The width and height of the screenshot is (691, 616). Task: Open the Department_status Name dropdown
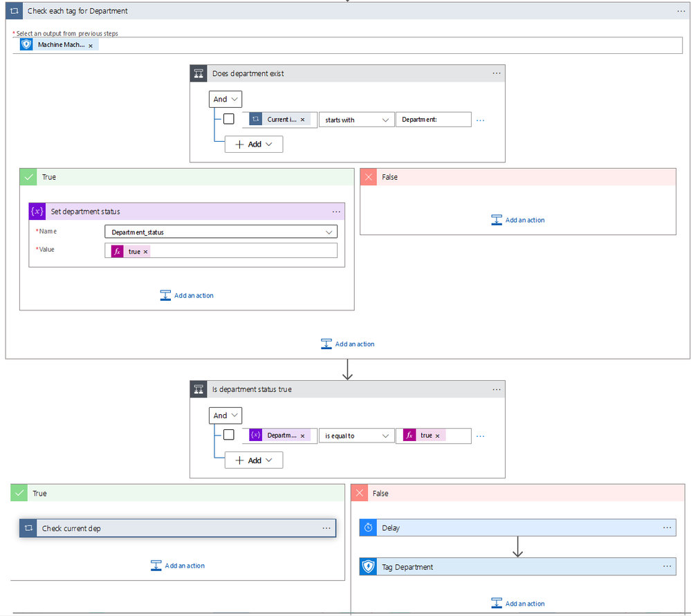tap(220, 231)
